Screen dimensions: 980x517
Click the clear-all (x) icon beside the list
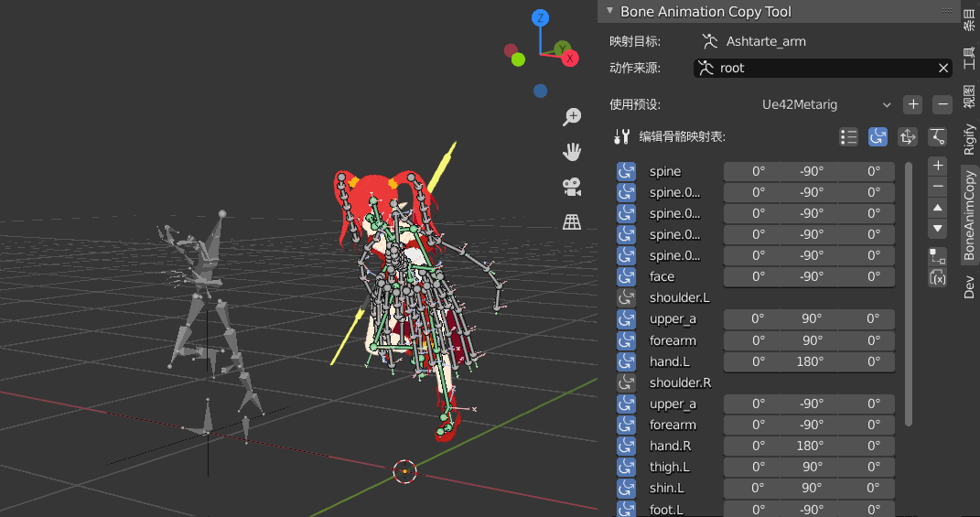click(938, 277)
